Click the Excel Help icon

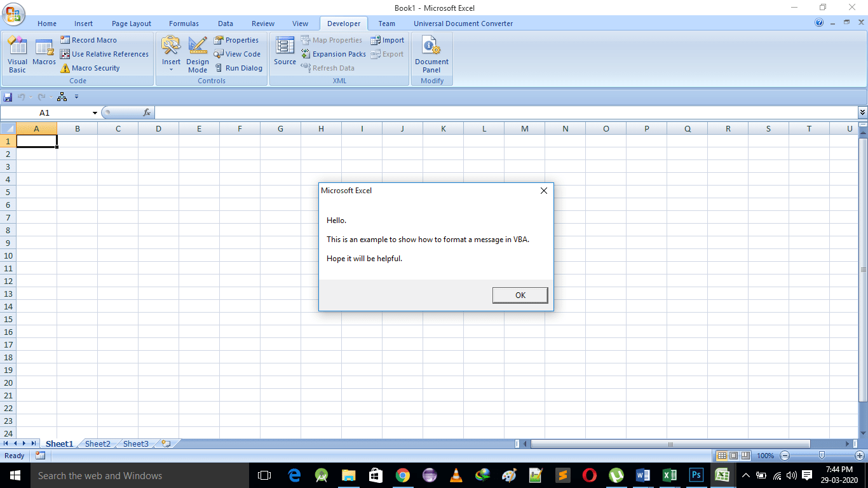tap(819, 23)
